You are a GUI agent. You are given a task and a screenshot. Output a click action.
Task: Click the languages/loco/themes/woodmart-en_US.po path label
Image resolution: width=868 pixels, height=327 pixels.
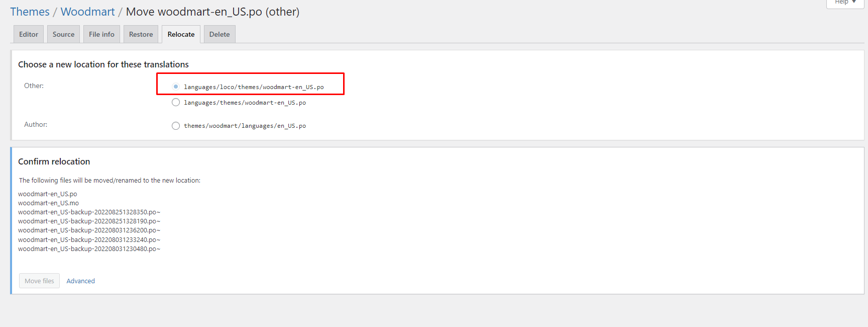254,87
